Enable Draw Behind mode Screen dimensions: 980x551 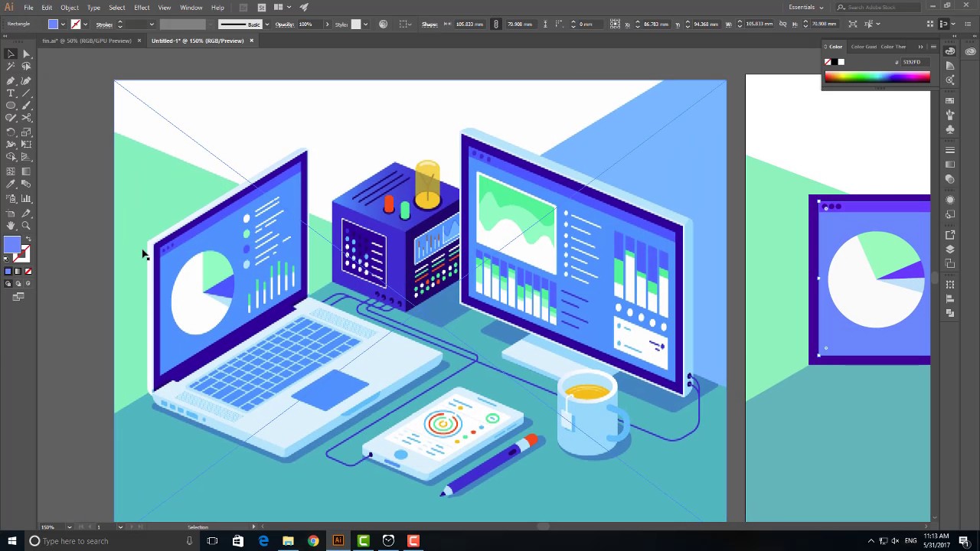click(x=18, y=283)
